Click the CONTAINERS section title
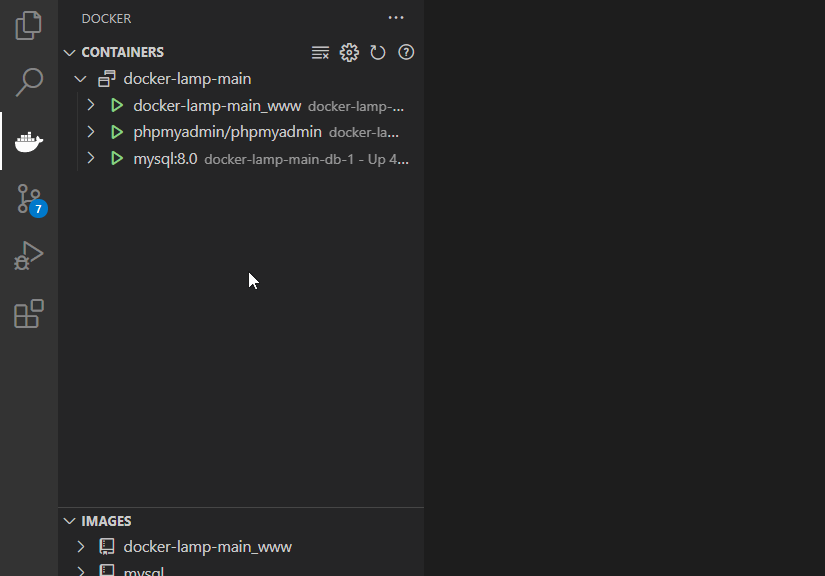 click(123, 53)
